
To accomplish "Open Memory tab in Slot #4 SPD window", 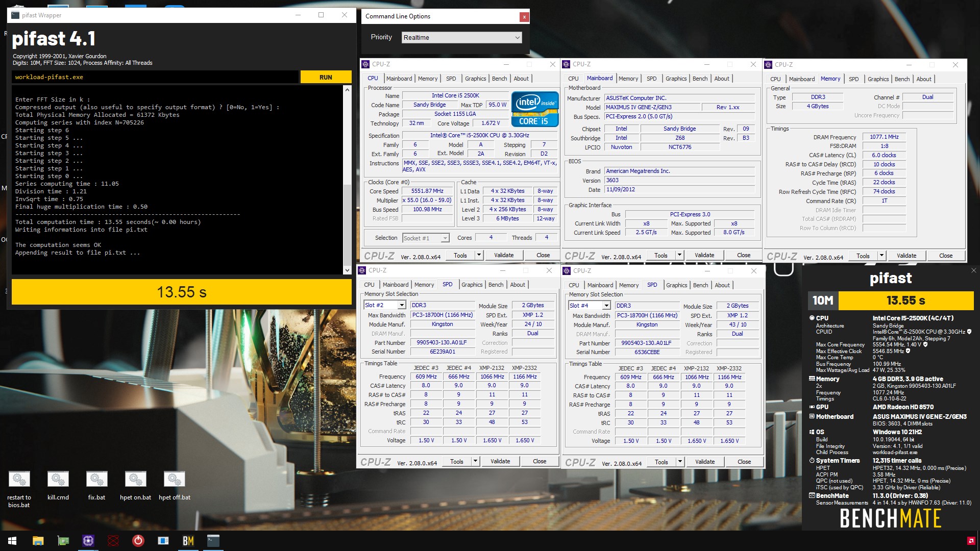I will [x=628, y=285].
